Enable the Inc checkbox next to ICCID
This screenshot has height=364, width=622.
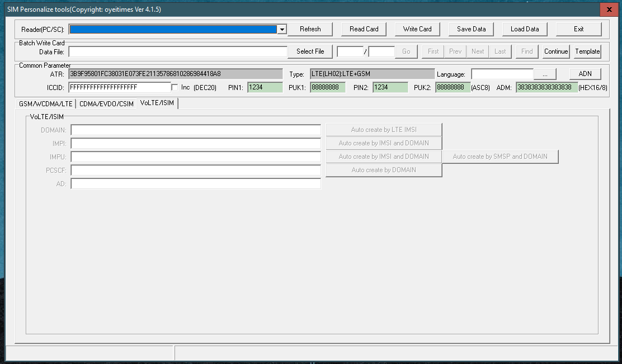point(175,87)
